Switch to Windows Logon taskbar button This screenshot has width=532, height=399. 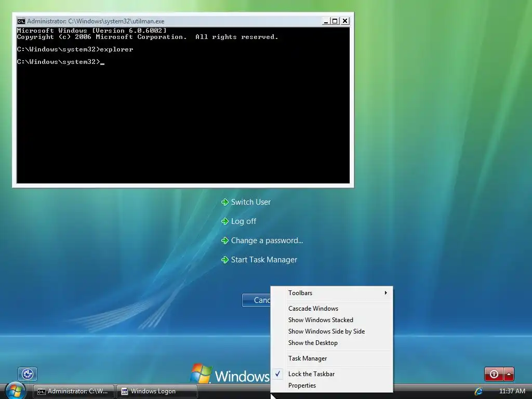(157, 391)
